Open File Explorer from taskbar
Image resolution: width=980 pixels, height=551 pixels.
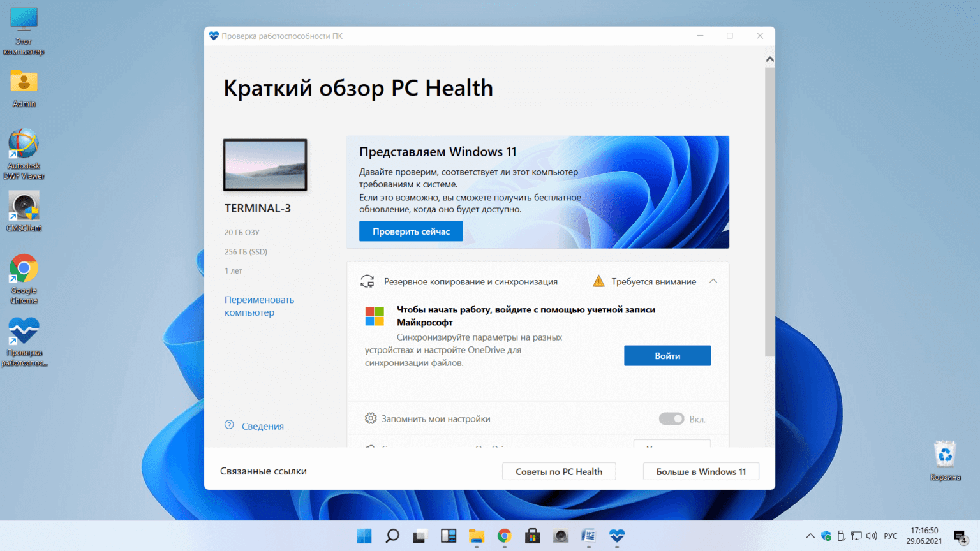477,536
